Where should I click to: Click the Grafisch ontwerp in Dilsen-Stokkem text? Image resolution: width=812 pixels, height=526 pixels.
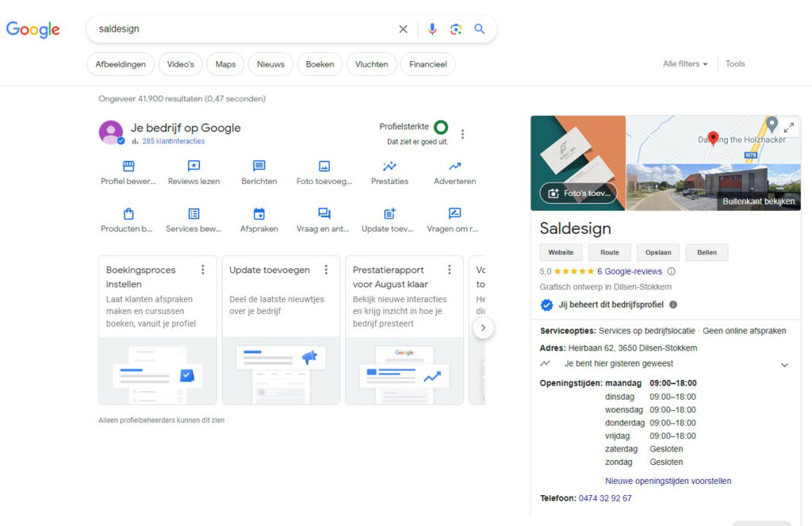coord(605,286)
